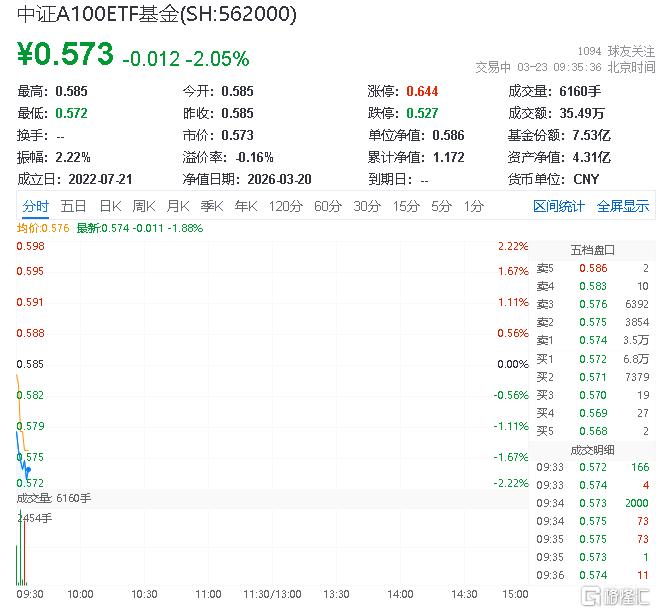The image size is (656, 613).
Task: Click the 最高 value 0.585
Action: click(x=72, y=91)
